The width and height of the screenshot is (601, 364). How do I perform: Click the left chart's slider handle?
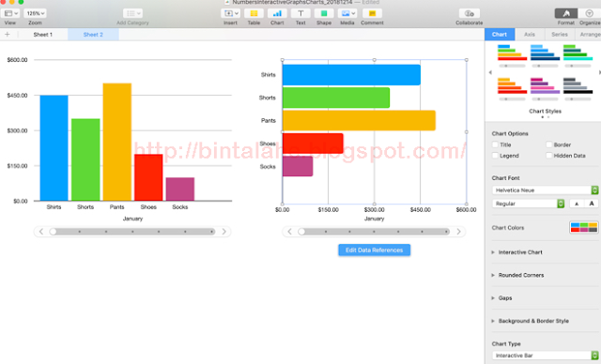coord(53,232)
